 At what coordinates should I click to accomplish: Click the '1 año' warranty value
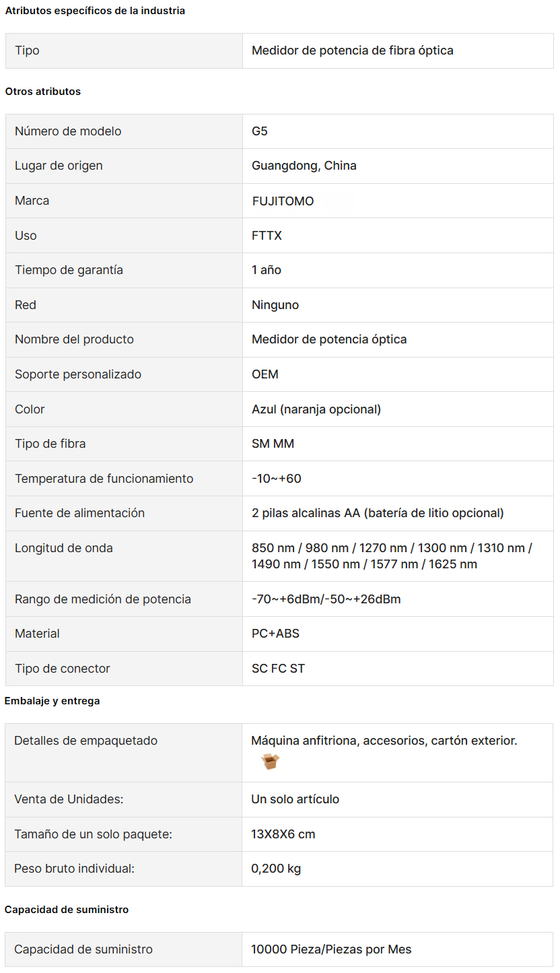(267, 270)
